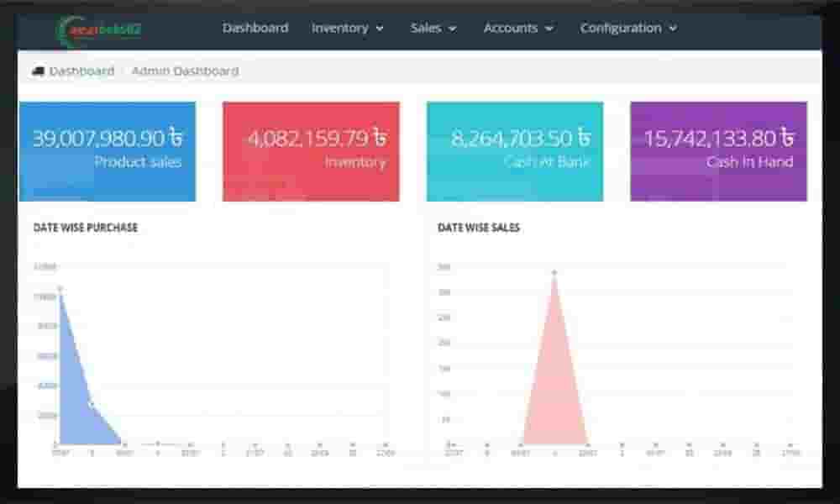The height and width of the screenshot is (504, 840).
Task: Click the peak point of sales chart
Action: [554, 273]
